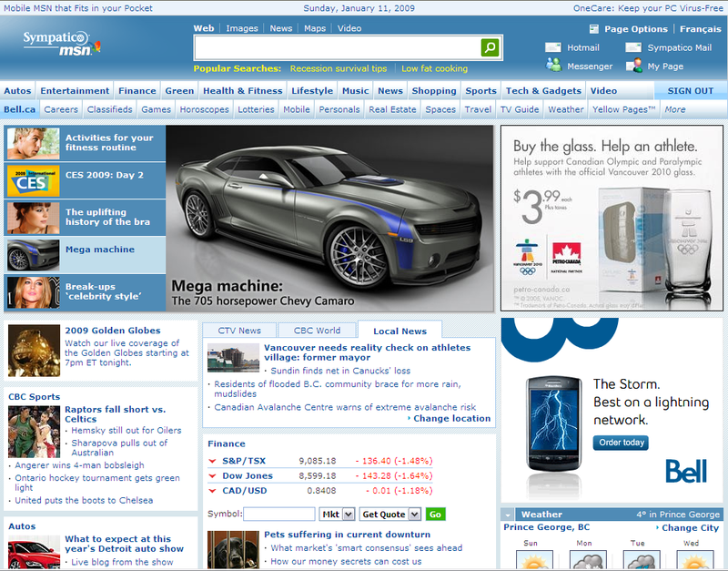Click the Page Options icon
Viewport: 728px width, 571px height.
tap(594, 29)
